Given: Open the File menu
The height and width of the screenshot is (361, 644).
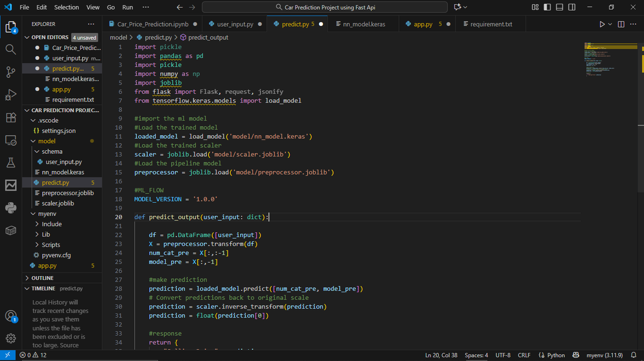Looking at the screenshot, I should [x=24, y=8].
